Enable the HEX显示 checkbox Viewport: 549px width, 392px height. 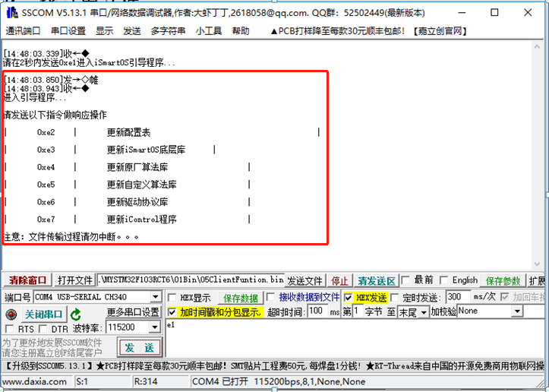(172, 298)
